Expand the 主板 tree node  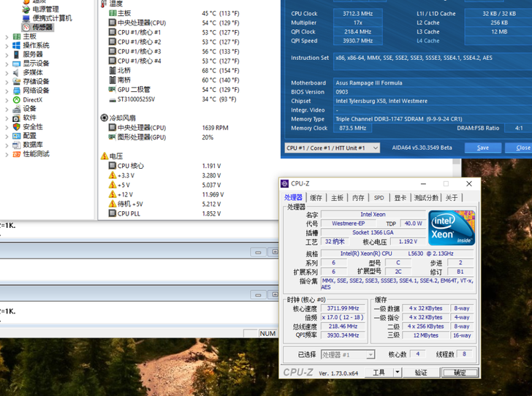(7, 37)
